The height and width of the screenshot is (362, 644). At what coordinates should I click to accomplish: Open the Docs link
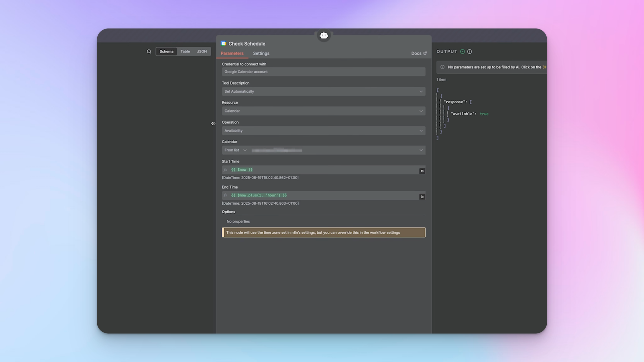tap(419, 53)
